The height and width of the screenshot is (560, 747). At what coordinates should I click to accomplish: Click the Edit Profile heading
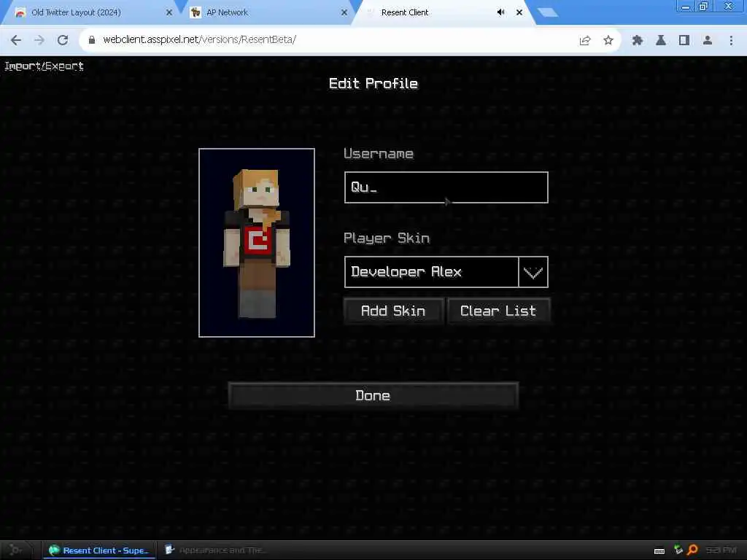click(x=373, y=84)
